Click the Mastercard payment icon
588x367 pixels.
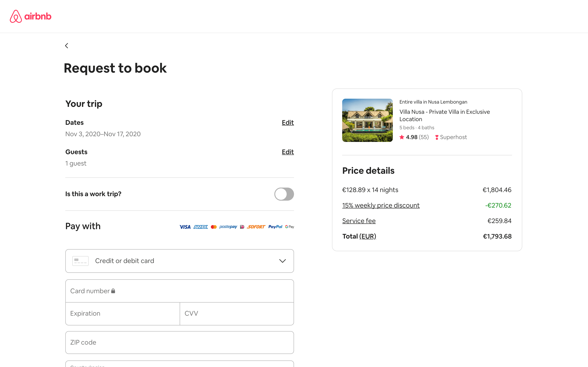[x=214, y=227]
